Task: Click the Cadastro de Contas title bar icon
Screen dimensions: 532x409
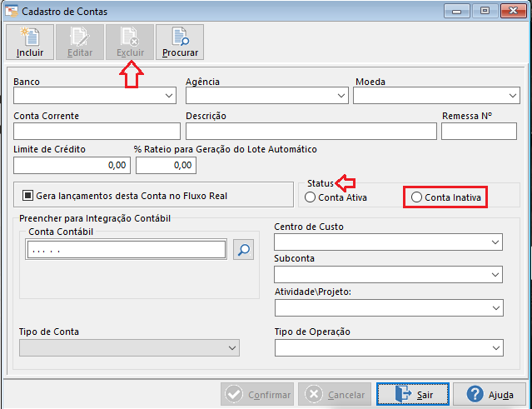Action: (11, 11)
